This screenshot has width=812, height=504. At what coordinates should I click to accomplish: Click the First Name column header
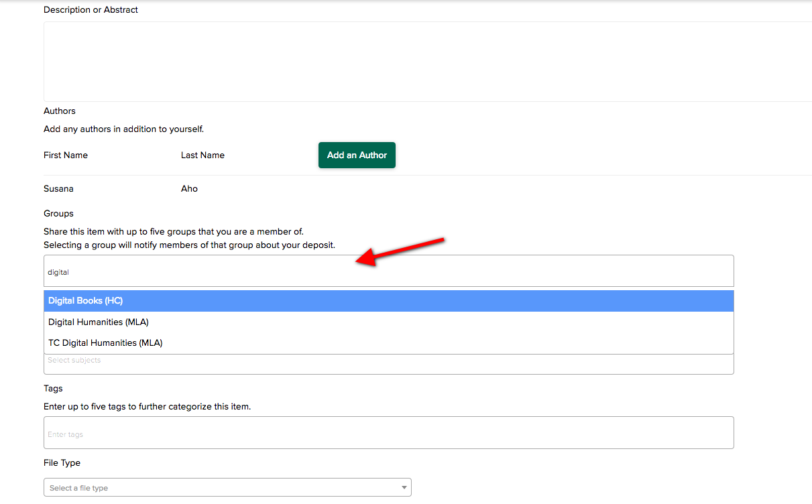tap(66, 155)
